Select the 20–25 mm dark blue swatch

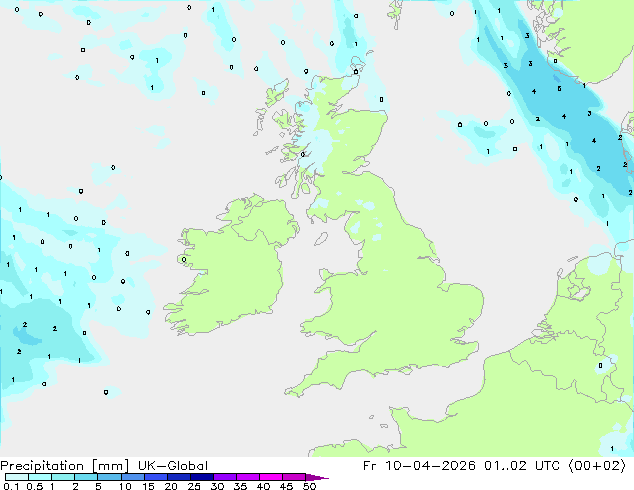(x=178, y=477)
